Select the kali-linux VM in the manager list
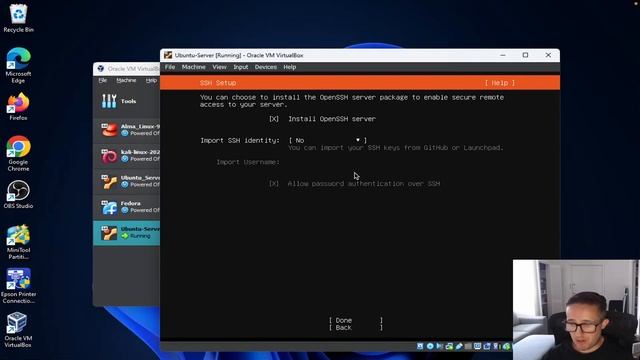 (x=127, y=156)
